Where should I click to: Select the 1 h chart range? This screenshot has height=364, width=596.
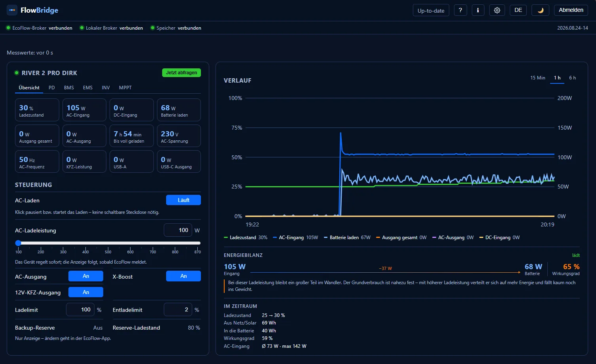(x=557, y=78)
